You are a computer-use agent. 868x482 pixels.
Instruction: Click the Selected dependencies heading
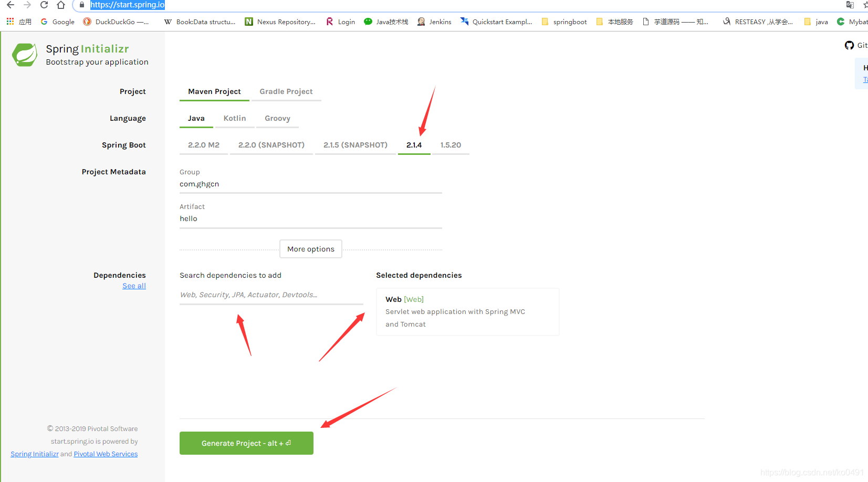pos(419,275)
